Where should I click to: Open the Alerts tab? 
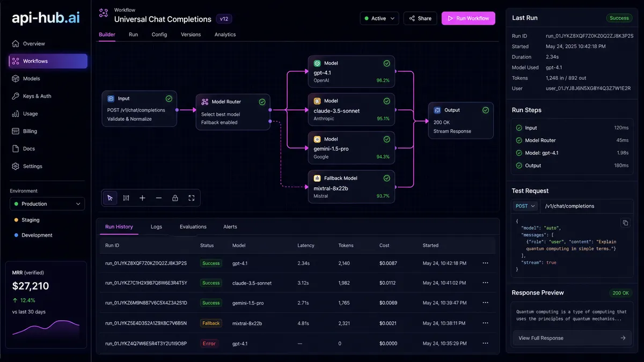point(230,227)
